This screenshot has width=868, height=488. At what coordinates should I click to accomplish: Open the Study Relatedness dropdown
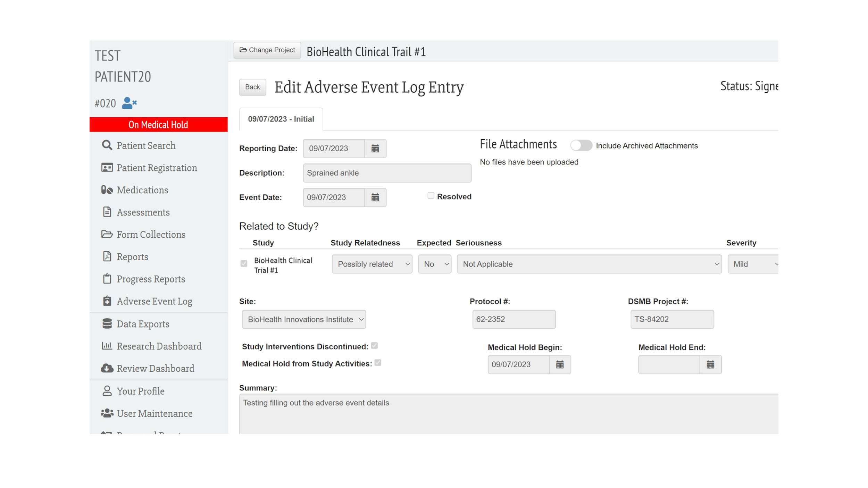coord(372,264)
